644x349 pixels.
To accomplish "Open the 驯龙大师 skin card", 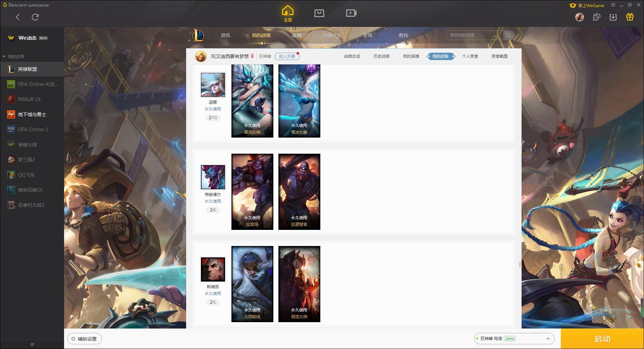I will [299, 284].
